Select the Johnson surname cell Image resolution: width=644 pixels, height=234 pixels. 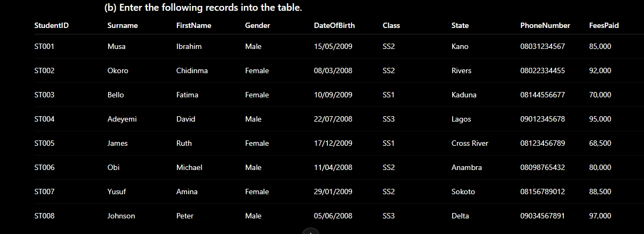[121, 216]
